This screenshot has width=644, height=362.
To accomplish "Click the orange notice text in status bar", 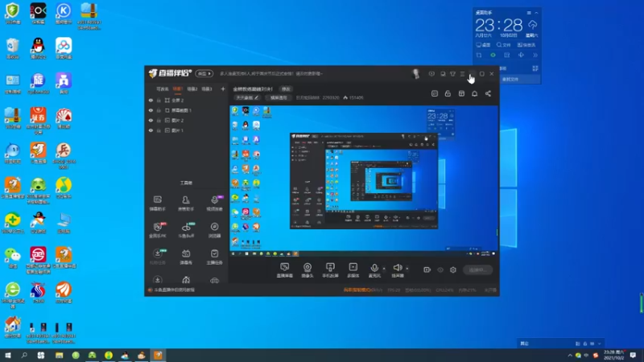I will click(357, 290).
